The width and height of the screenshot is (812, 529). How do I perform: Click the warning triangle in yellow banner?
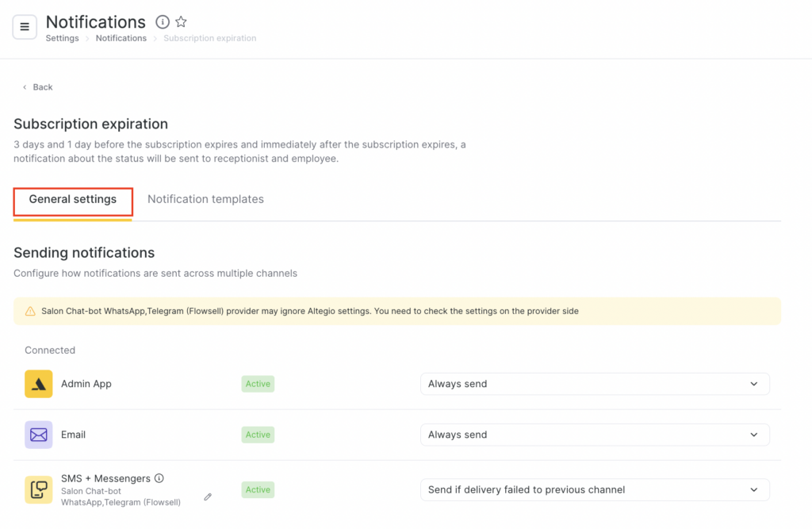pyautogui.click(x=30, y=312)
